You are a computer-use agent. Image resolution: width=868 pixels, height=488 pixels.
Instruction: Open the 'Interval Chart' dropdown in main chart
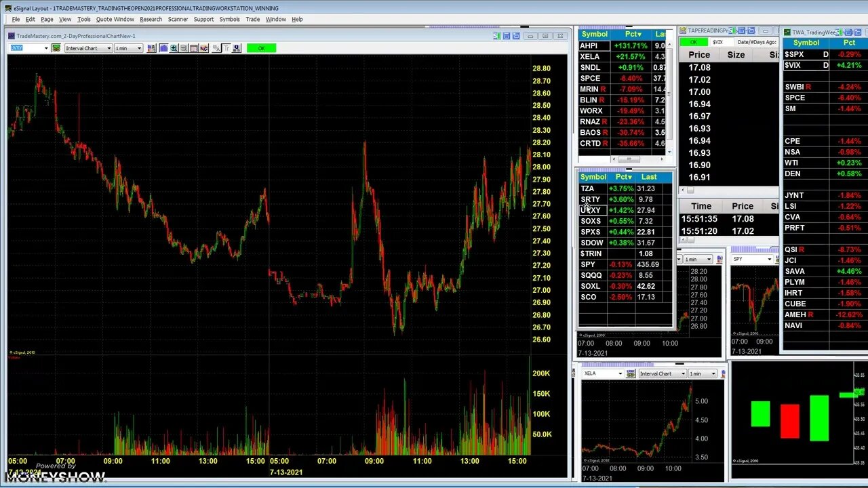click(108, 48)
